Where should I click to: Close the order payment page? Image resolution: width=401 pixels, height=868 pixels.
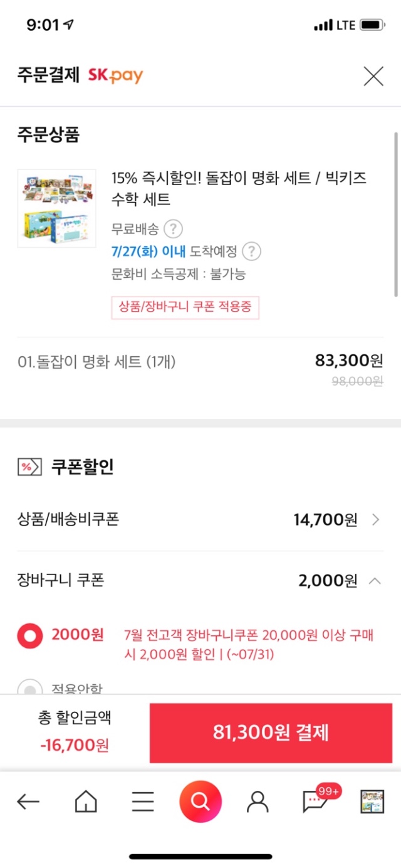coord(373,77)
